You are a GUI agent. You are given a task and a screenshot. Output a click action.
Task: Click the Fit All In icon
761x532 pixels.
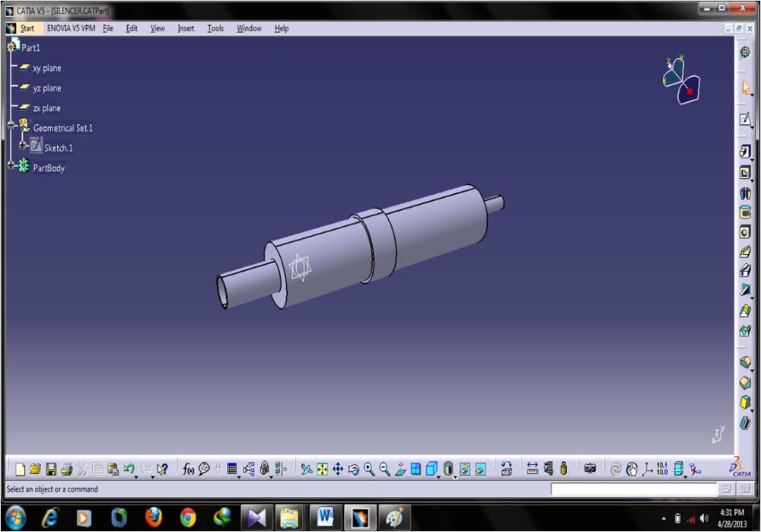pyautogui.click(x=322, y=469)
